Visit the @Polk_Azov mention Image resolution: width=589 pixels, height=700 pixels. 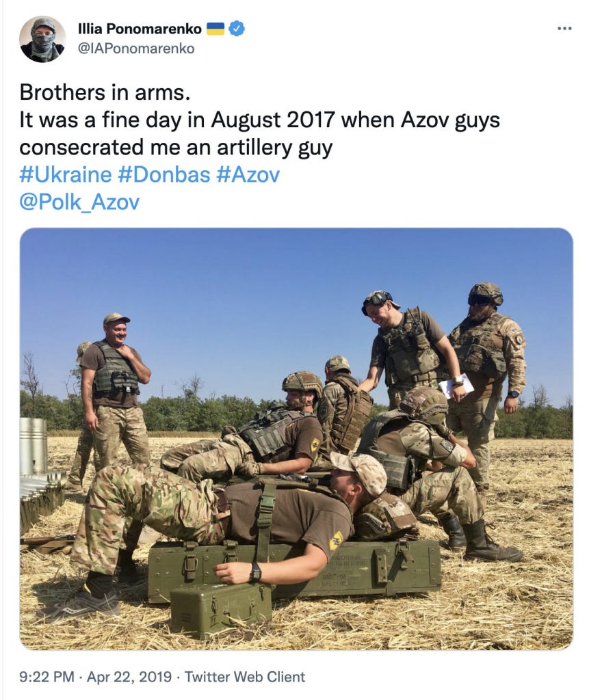click(79, 202)
